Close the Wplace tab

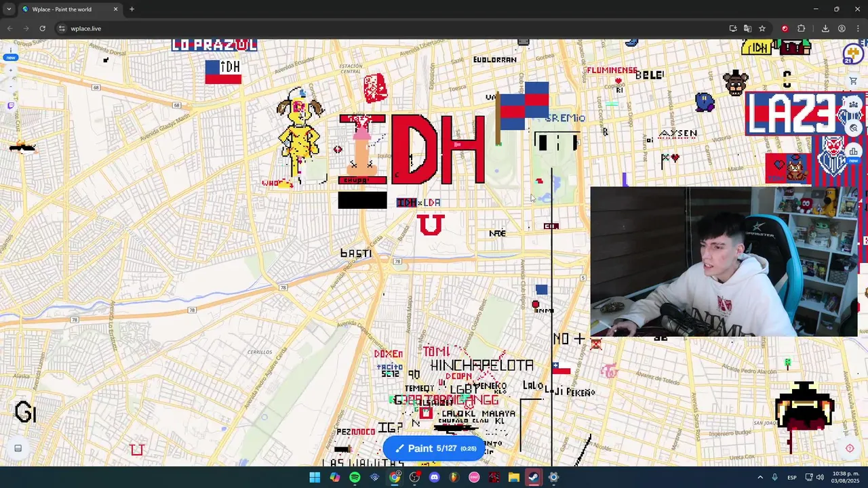click(115, 9)
